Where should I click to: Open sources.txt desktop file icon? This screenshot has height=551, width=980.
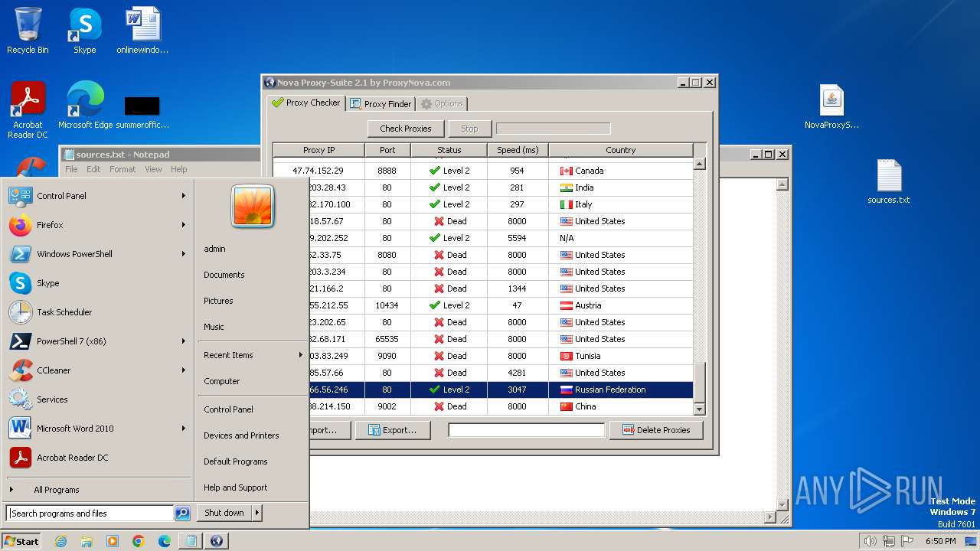click(x=889, y=182)
